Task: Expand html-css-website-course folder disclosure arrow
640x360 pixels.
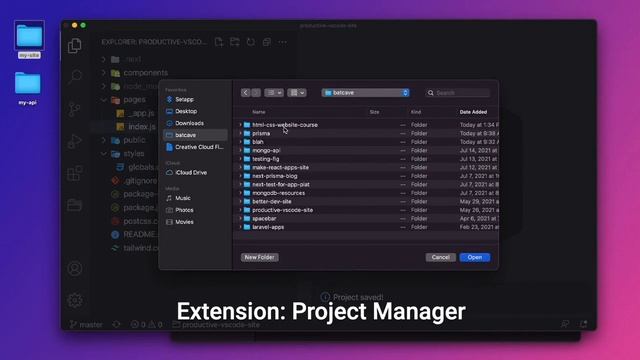Action: coord(240,125)
